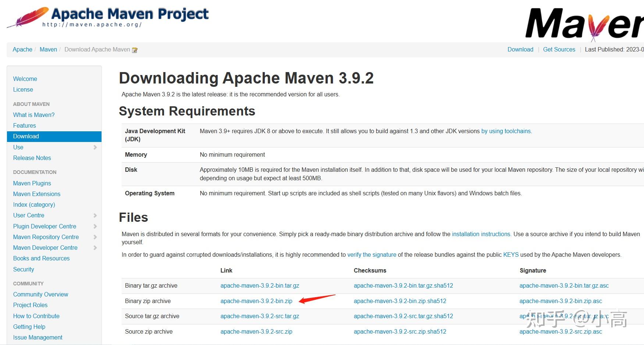The width and height of the screenshot is (644, 345).
Task: Open Community Overview sidebar link
Action: click(41, 294)
